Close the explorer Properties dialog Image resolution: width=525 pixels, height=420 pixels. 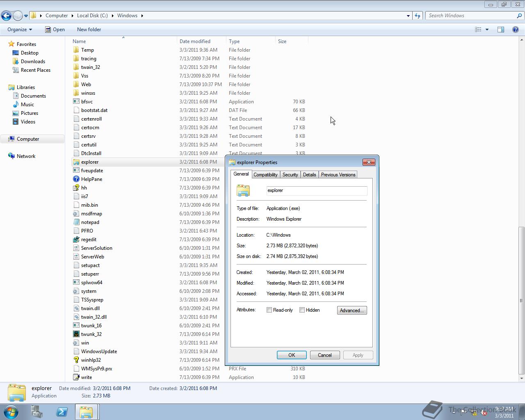coord(369,162)
